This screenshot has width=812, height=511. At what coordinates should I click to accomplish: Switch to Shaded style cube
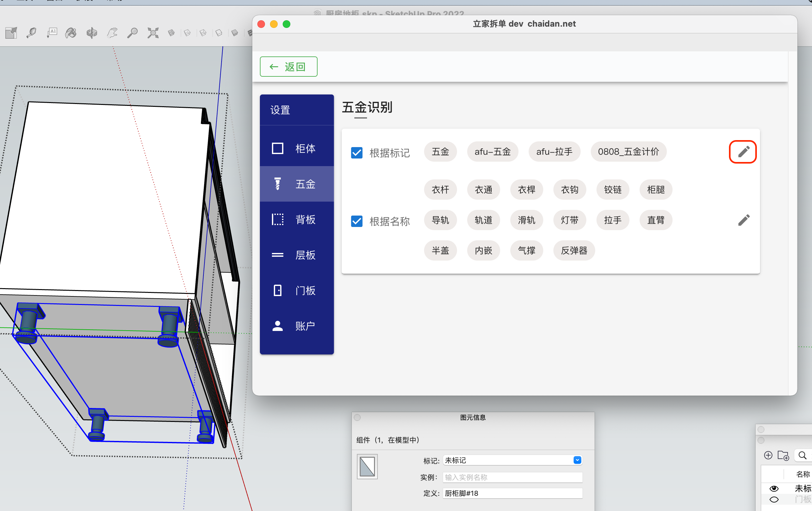click(235, 33)
